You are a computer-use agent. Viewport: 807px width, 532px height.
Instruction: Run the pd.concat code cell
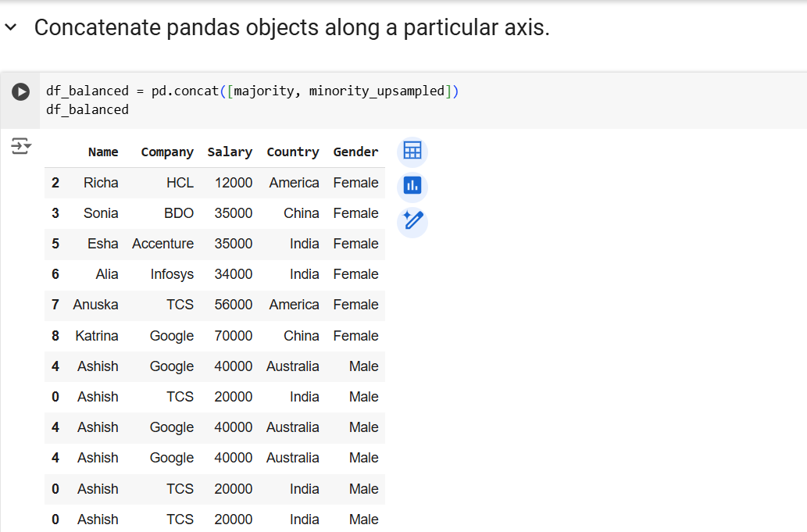coord(21,91)
